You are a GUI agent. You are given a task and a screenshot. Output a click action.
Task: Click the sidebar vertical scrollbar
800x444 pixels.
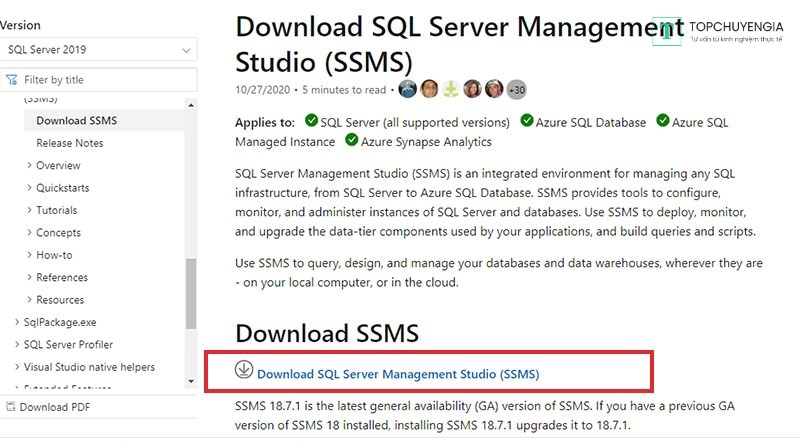coord(191,290)
